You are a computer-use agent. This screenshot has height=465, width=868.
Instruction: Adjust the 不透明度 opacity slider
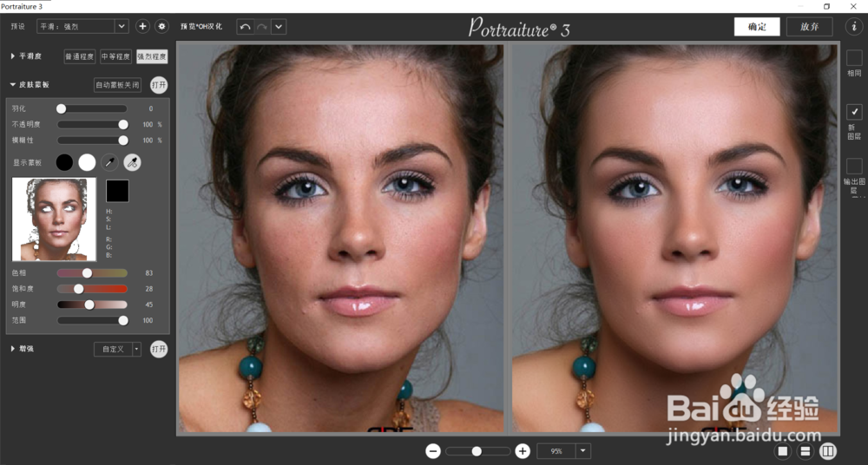[x=92, y=125]
